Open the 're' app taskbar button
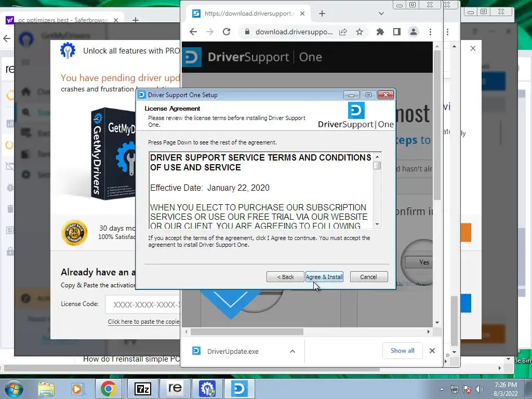532x399 pixels. 175,389
